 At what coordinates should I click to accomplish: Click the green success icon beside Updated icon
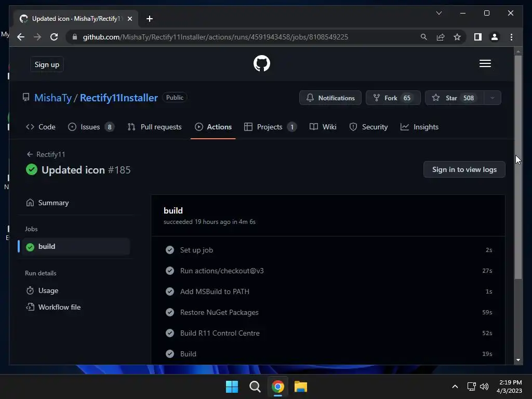[x=32, y=169]
